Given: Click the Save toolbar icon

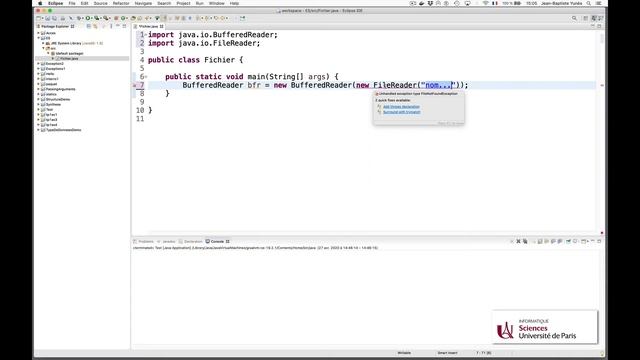Looking at the screenshot, I should point(48,18).
